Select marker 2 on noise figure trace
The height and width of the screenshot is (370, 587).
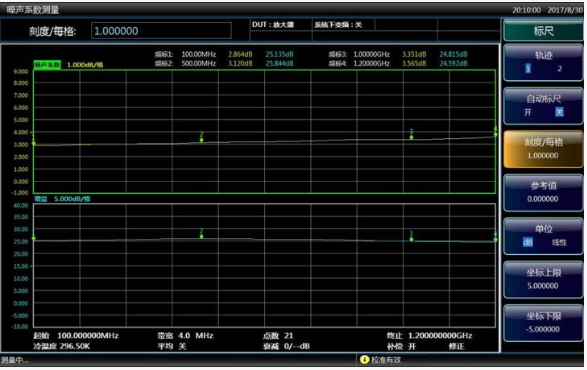coord(201,140)
